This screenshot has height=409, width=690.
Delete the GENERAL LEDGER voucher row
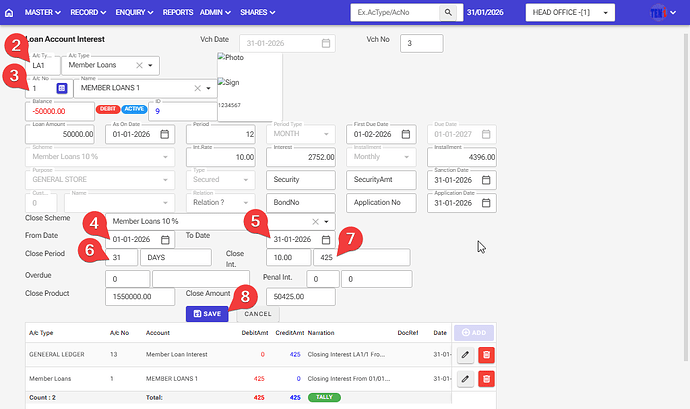point(486,353)
